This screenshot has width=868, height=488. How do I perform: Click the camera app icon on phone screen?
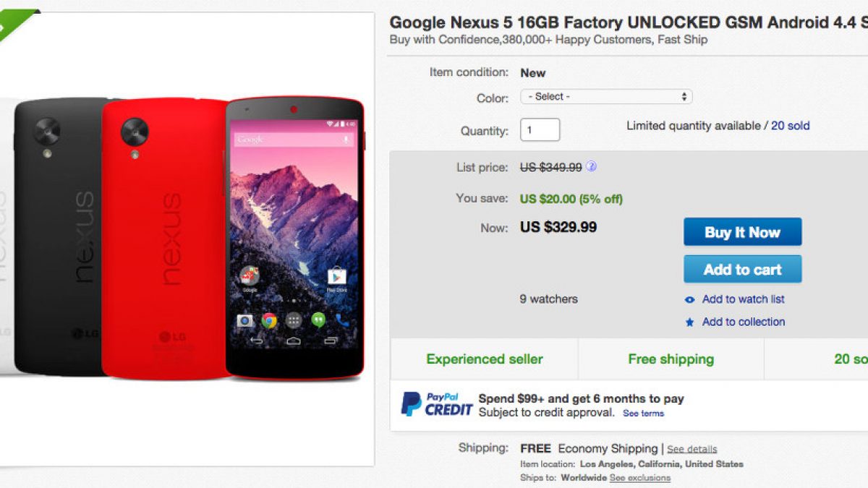[x=245, y=320]
